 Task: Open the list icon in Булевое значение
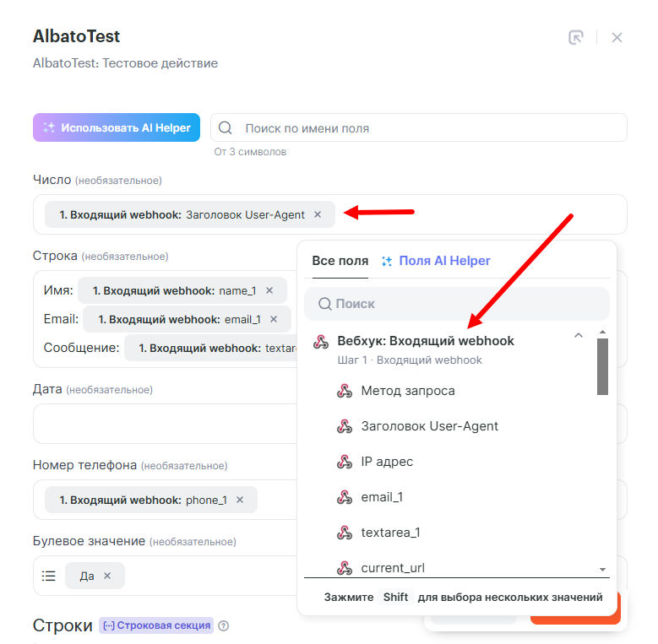coord(49,576)
